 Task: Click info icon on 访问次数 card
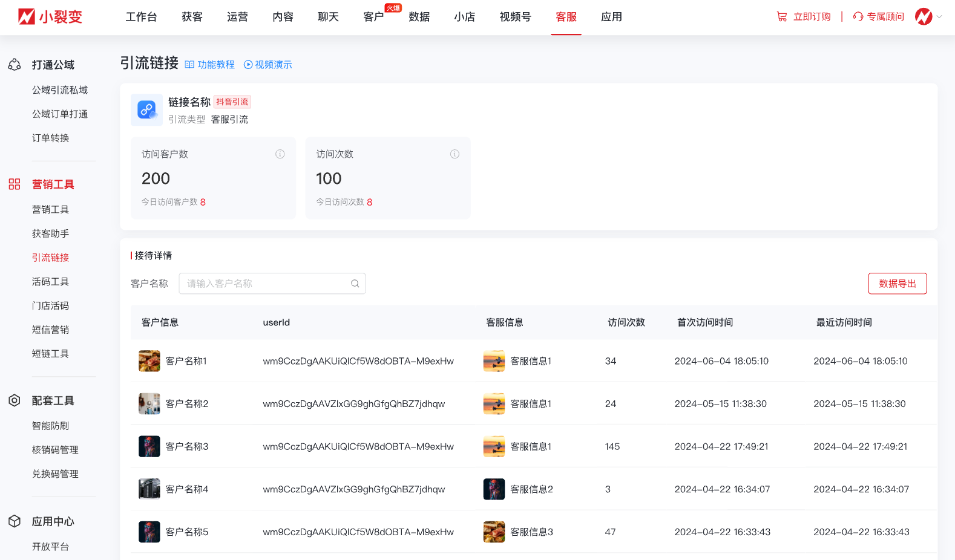coord(455,154)
